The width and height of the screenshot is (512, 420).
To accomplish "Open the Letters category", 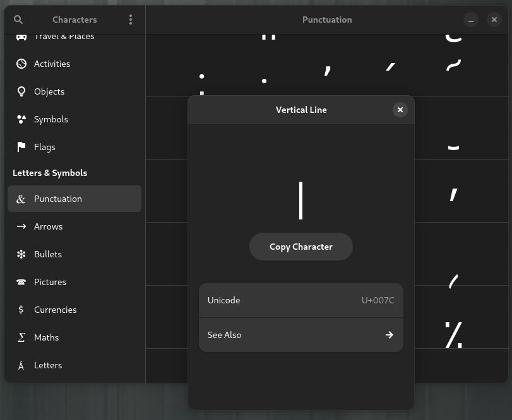I will [74, 365].
